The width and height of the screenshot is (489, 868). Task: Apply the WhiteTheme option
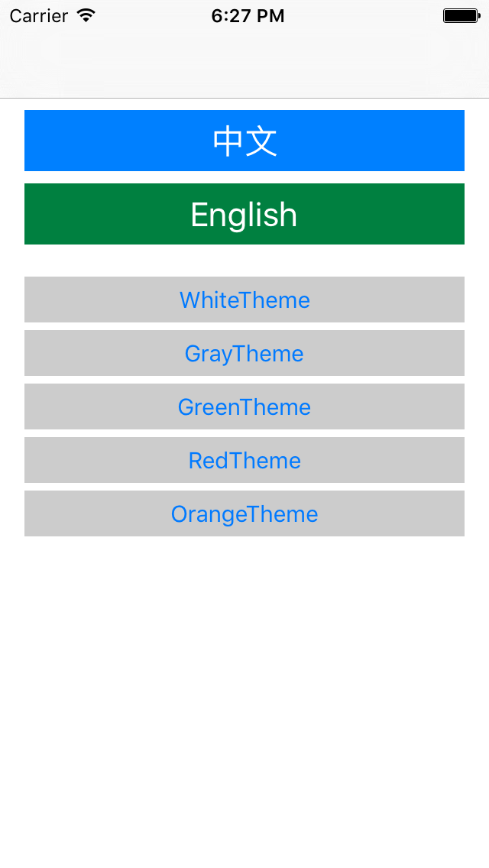point(244,300)
